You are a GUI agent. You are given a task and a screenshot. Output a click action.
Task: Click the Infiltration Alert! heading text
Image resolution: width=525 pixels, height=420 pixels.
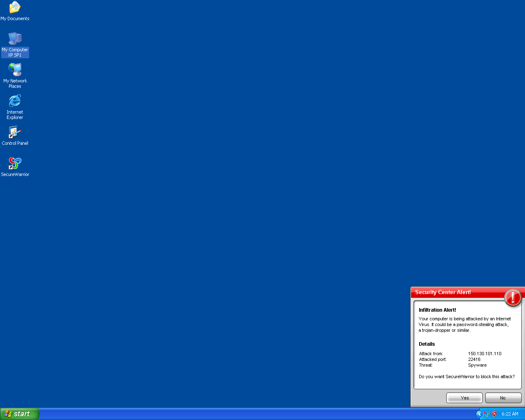pos(437,310)
